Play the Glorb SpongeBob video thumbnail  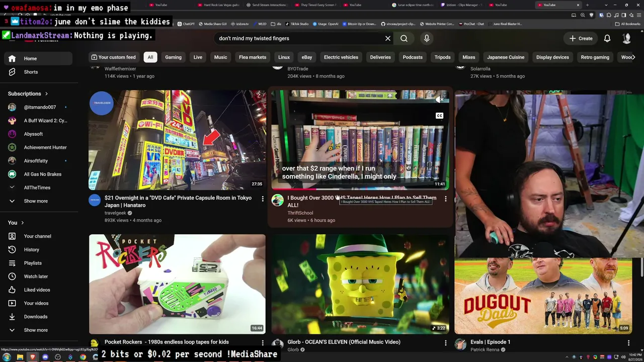pos(360,284)
